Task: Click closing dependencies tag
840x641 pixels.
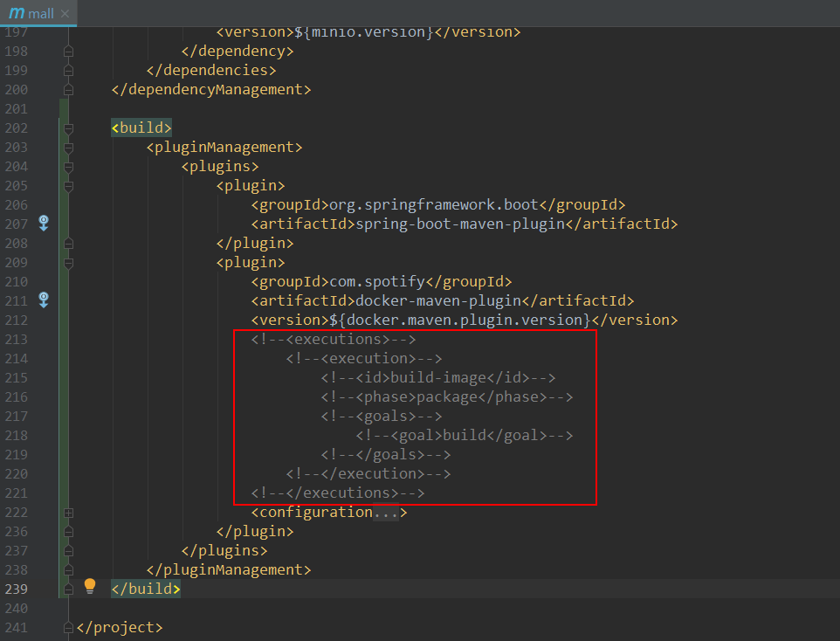Action: point(211,71)
